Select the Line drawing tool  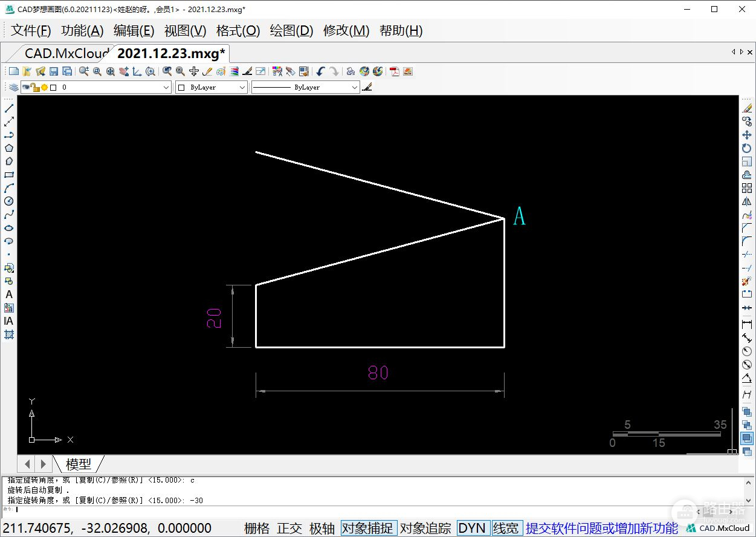pos(9,108)
